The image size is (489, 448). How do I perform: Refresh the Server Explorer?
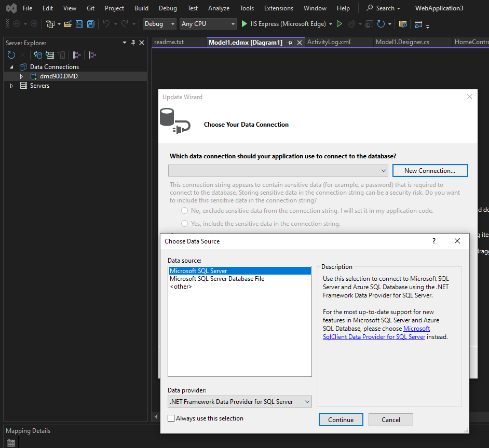point(11,55)
